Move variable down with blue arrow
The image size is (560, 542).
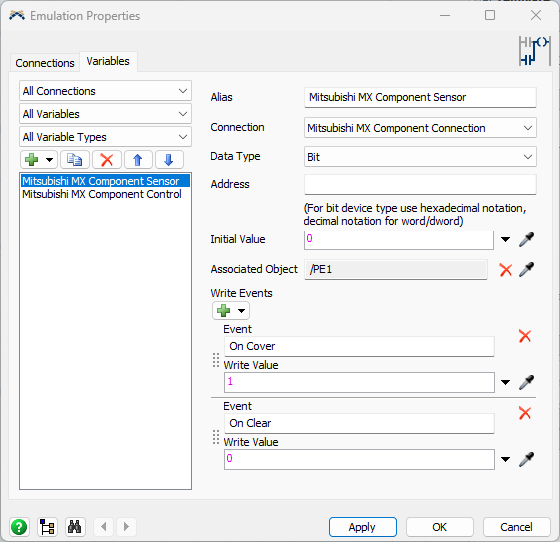(x=169, y=160)
